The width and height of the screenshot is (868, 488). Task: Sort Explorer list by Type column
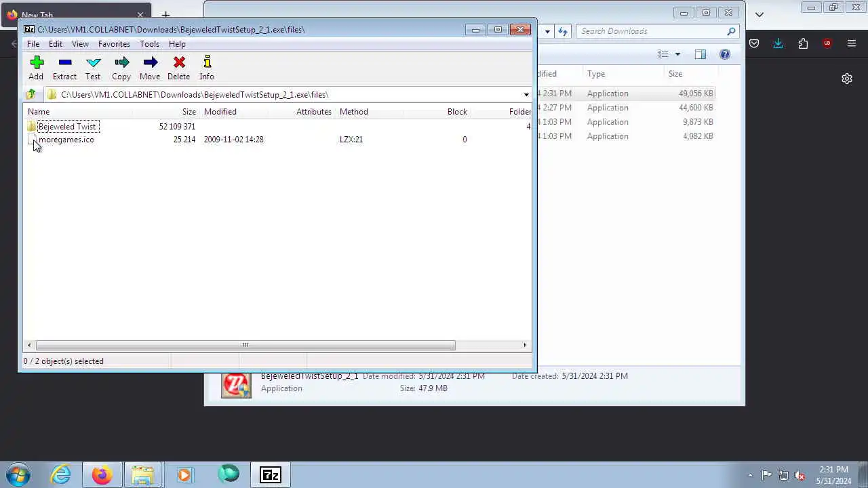tap(623, 74)
